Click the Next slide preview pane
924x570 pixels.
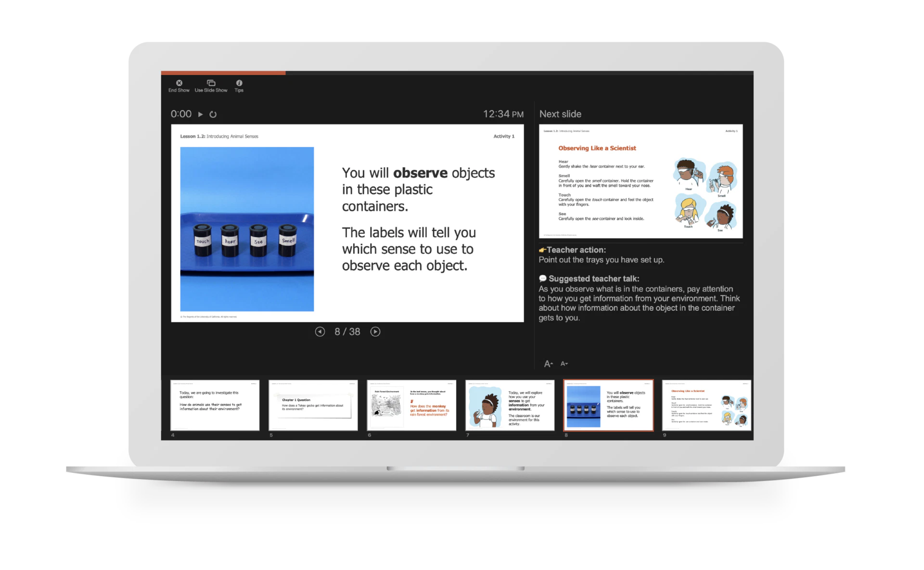641,181
